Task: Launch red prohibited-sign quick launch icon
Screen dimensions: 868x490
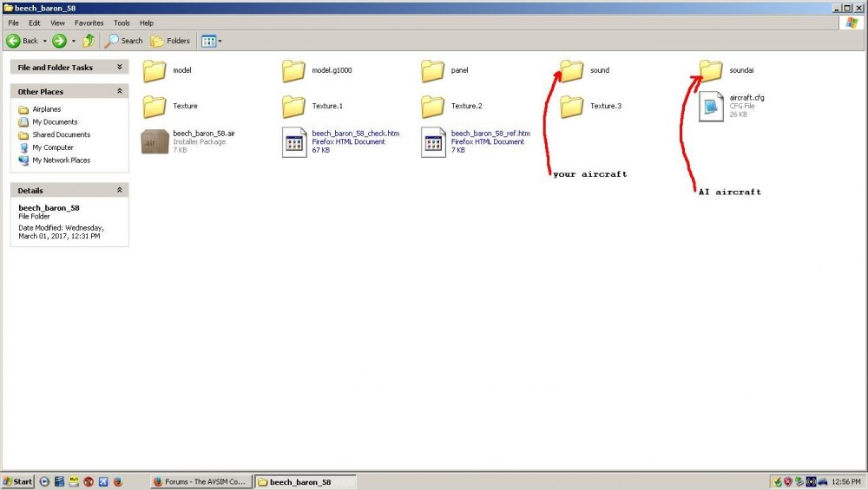Action: (x=89, y=481)
